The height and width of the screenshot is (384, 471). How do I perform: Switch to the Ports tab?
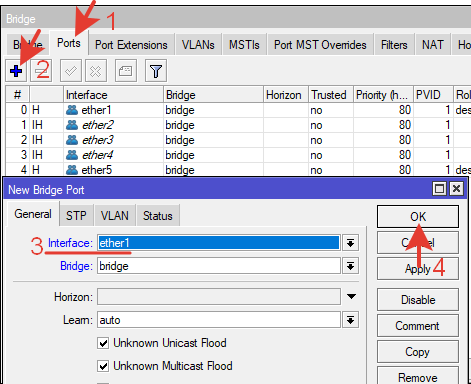pyautogui.click(x=69, y=43)
